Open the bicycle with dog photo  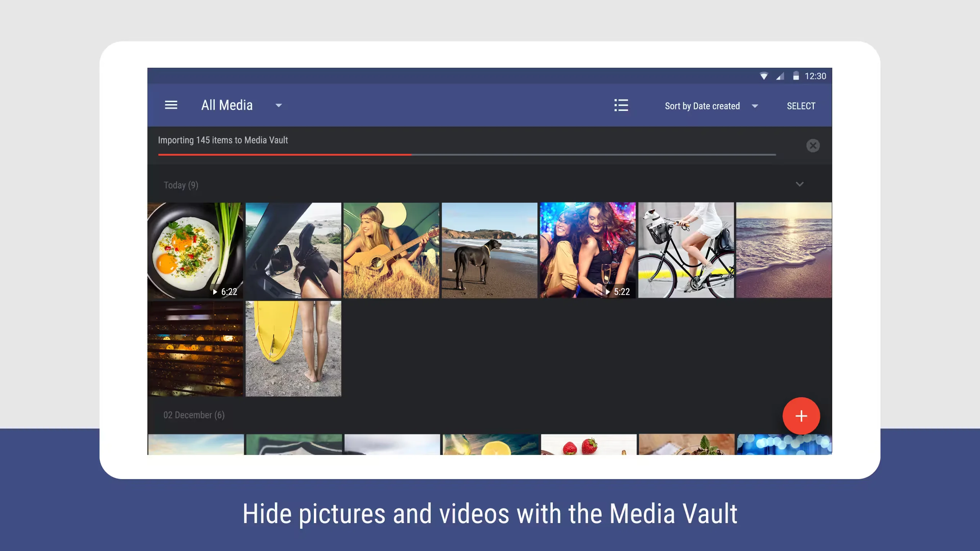click(x=686, y=250)
